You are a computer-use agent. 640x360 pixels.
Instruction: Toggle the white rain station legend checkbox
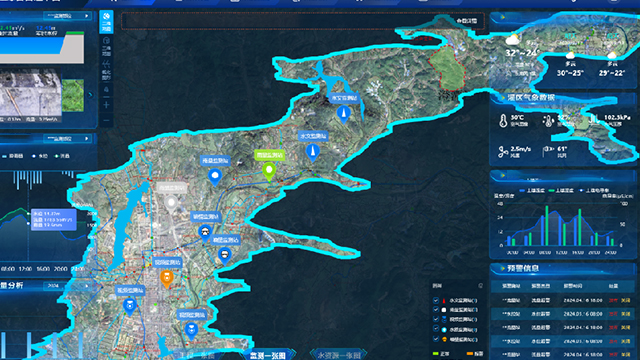pos(436,310)
